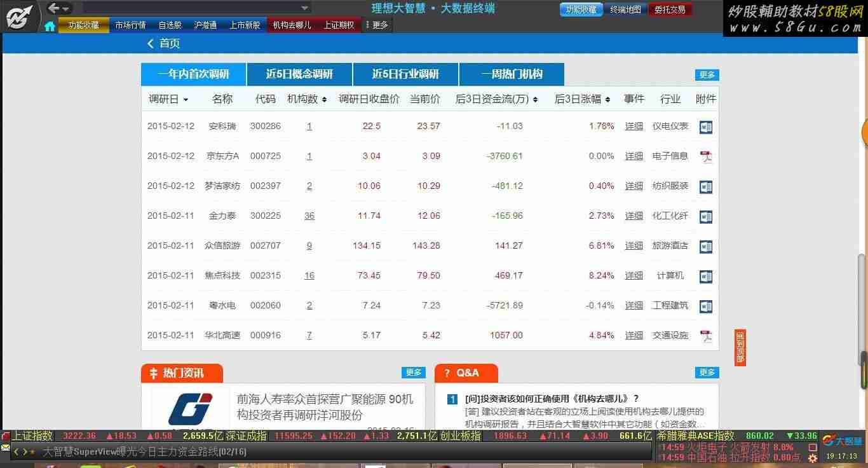This screenshot has width=868, height=468.
Task: Click institution count 16 for 焦点科技
Action: pos(309,276)
